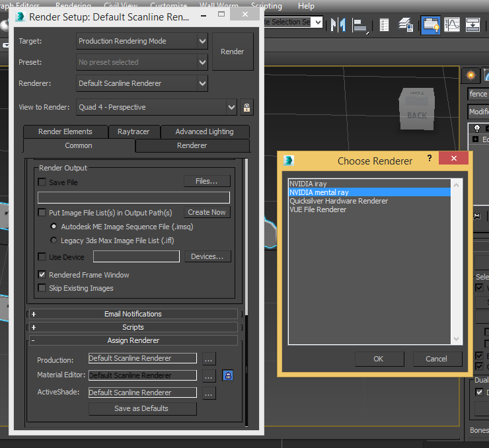Select Quicksilver Hardware Renderer in list
This screenshot has width=489, height=448.
(369, 201)
